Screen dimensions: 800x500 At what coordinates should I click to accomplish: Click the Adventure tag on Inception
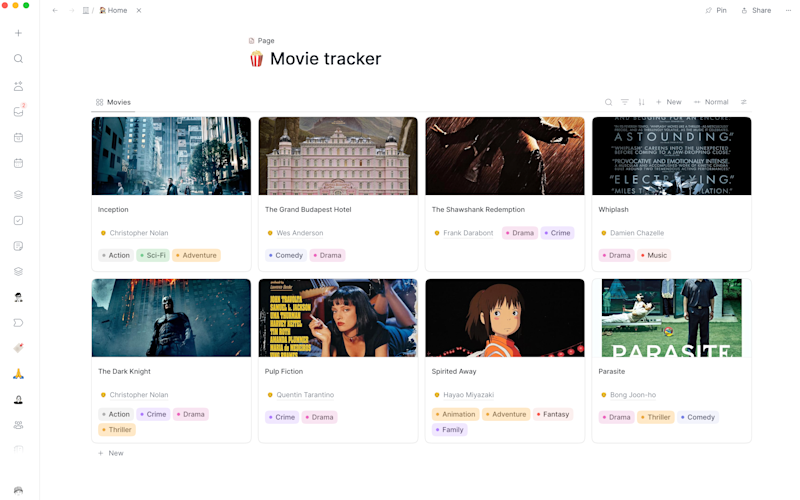click(196, 256)
